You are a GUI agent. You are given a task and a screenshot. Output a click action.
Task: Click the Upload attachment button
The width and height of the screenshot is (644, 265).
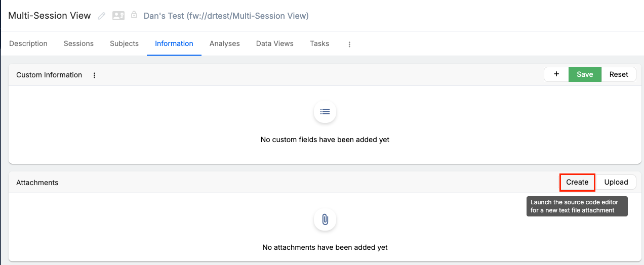point(616,182)
